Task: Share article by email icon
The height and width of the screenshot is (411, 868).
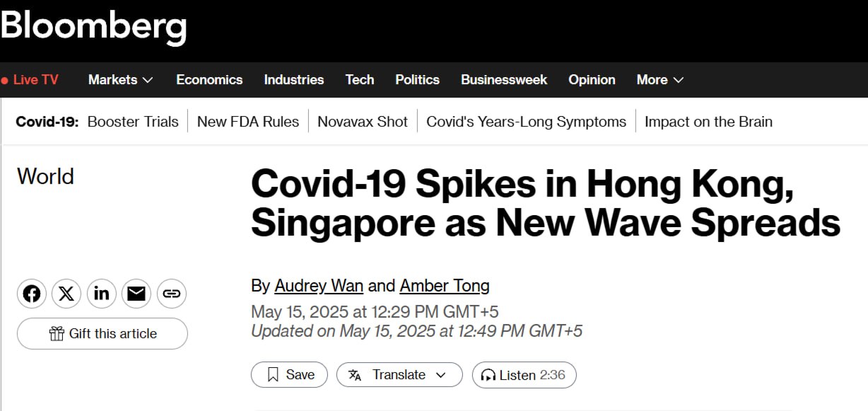Action: click(x=136, y=294)
